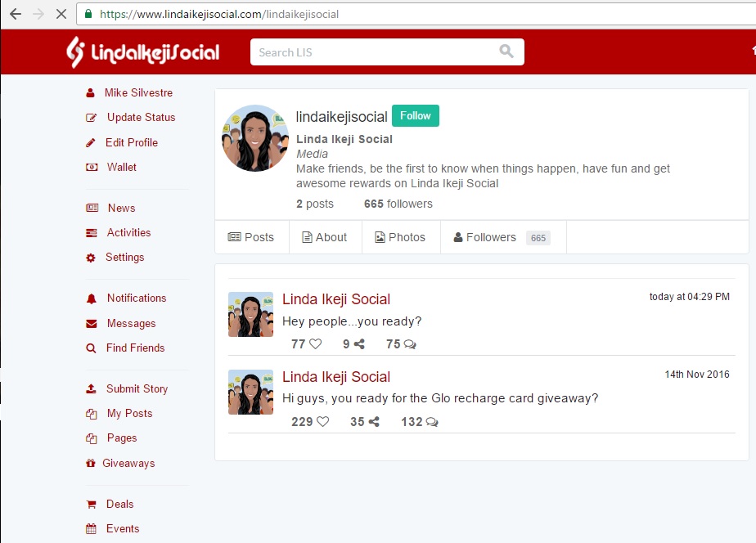Open Settings link in sidebar

click(x=125, y=258)
